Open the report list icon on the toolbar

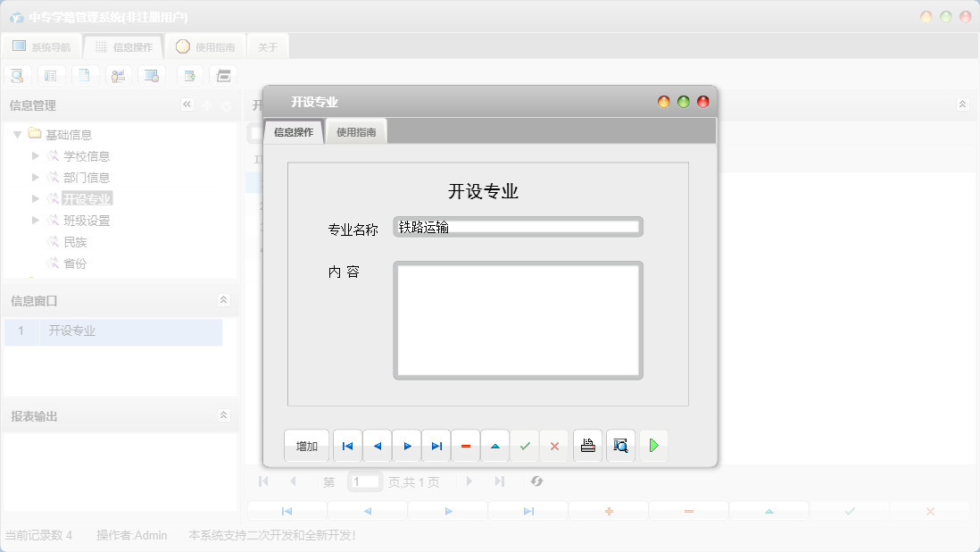click(51, 75)
